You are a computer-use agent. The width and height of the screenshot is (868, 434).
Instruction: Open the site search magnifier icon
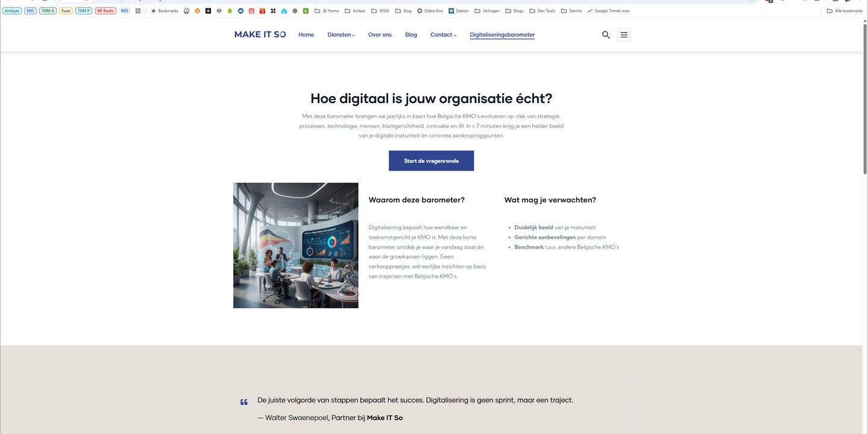[606, 35]
